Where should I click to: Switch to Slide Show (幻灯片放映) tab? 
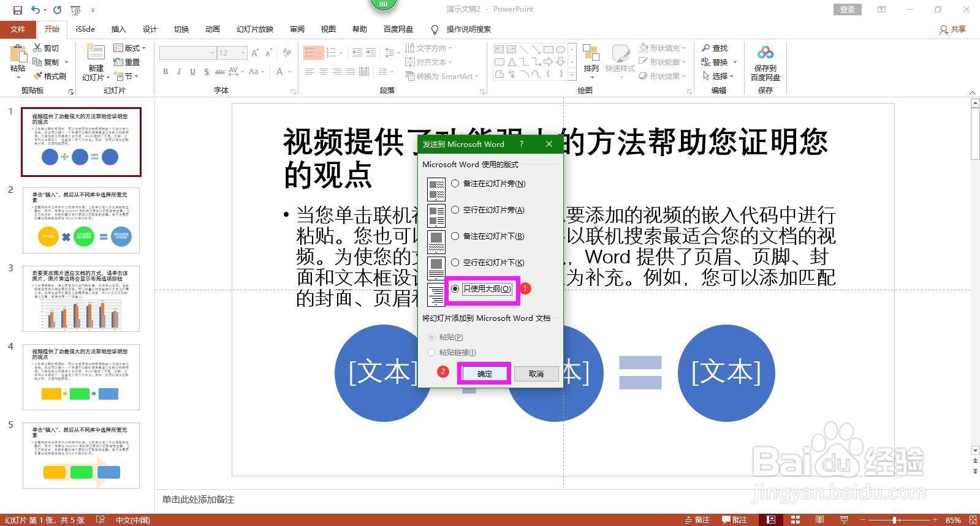255,29
